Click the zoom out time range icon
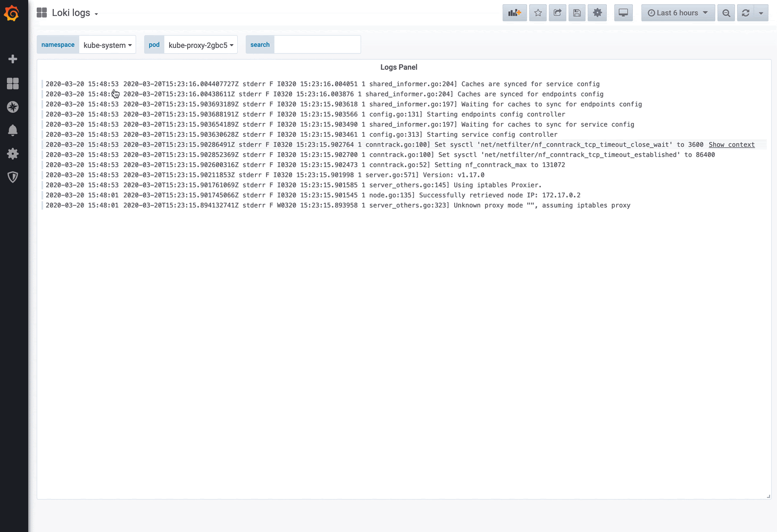 coord(726,13)
